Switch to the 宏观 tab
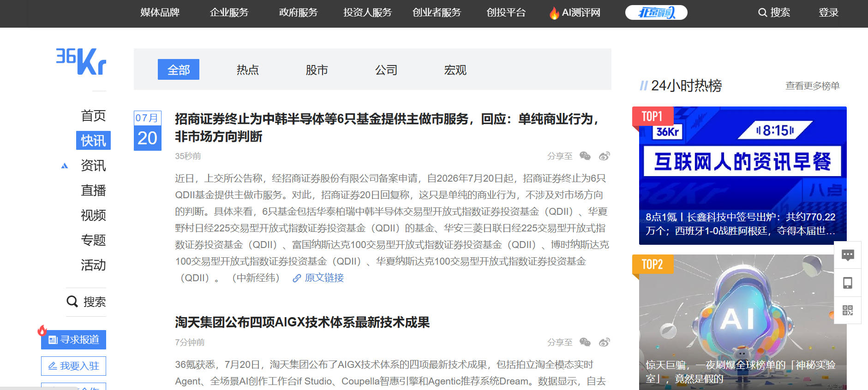This screenshot has width=868, height=390. pos(455,70)
